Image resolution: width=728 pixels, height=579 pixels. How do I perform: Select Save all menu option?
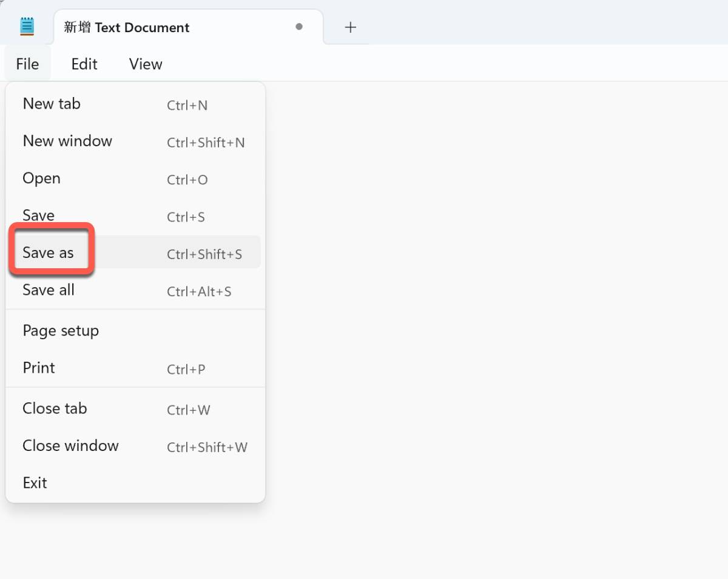click(x=49, y=290)
